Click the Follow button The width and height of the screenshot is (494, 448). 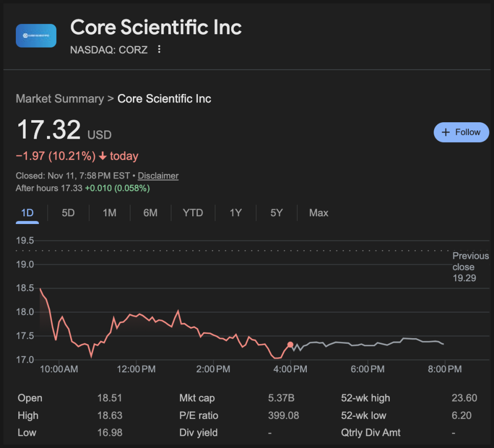pos(461,132)
